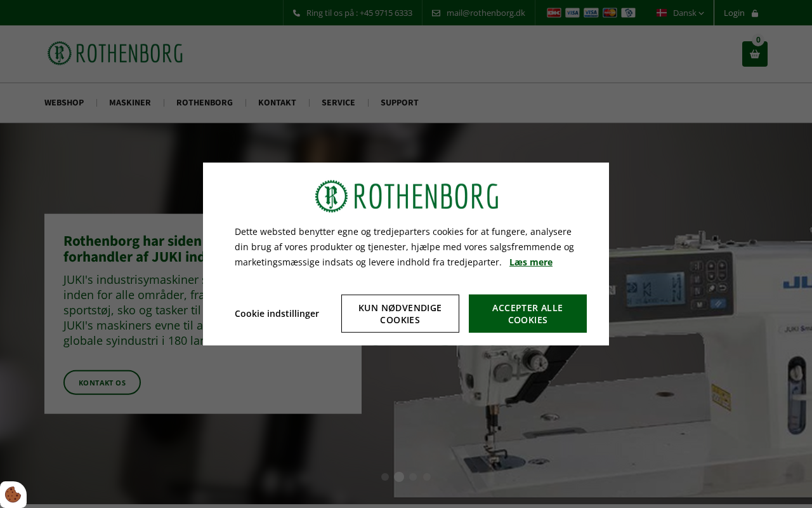812x508 pixels.
Task: Click the KONTAKT OS button
Action: (102, 382)
